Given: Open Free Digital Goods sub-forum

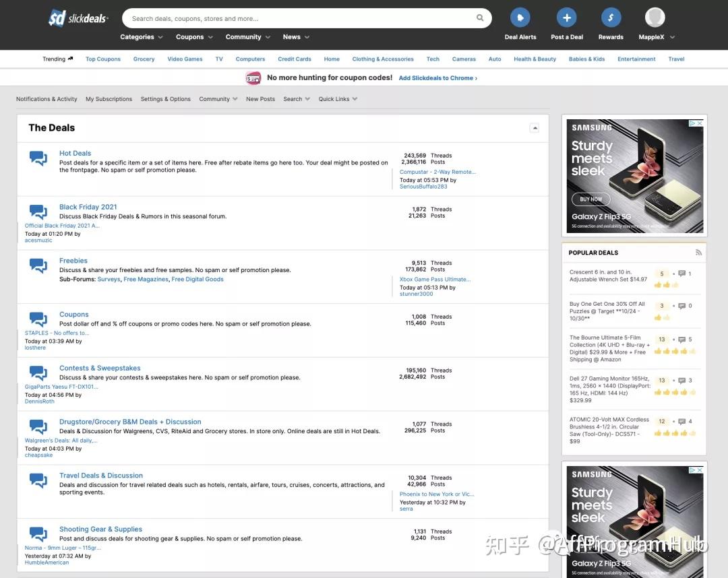Looking at the screenshot, I should pos(198,280).
